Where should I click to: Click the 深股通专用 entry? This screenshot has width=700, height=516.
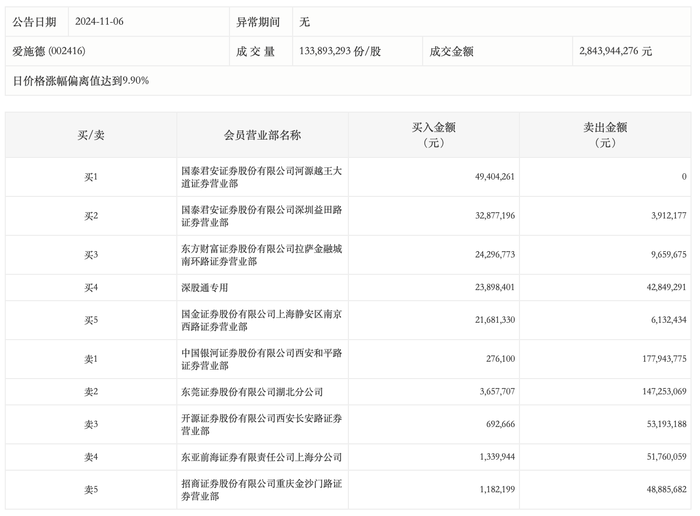pyautogui.click(x=204, y=287)
